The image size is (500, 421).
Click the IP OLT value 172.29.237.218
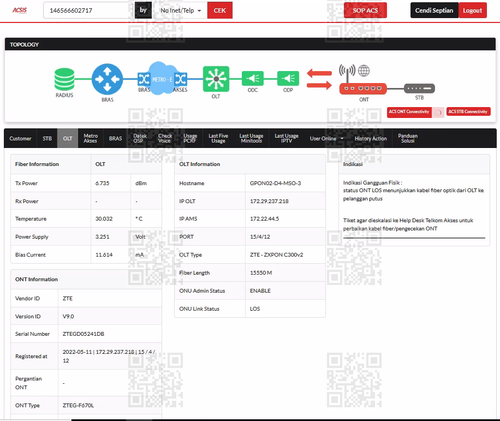(269, 201)
